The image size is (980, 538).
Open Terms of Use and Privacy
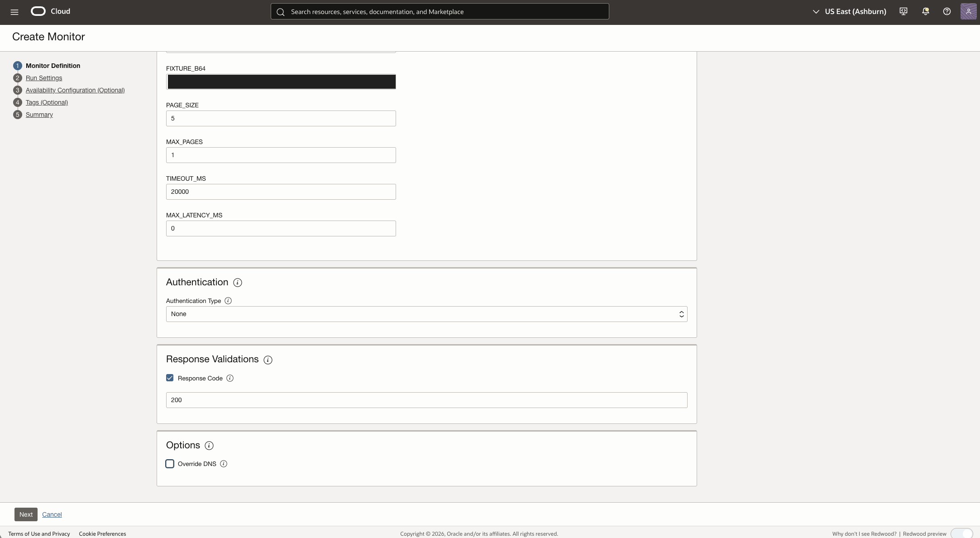[x=39, y=534]
